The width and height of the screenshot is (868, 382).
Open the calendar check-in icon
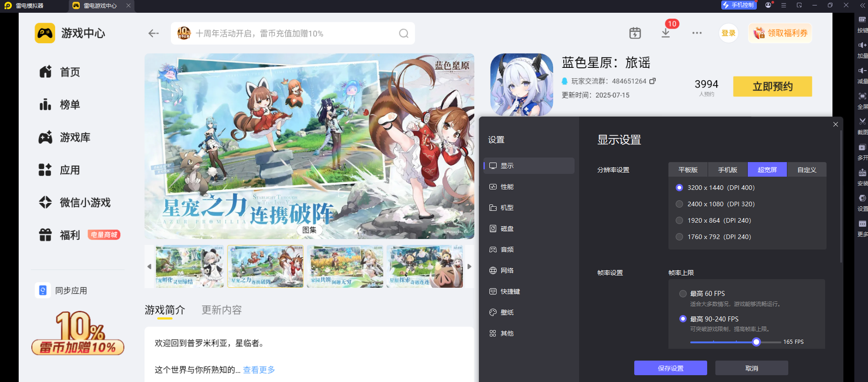click(635, 33)
